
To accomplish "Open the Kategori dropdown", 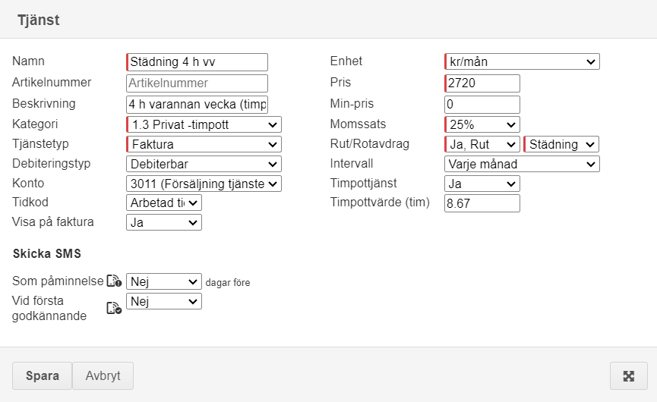I will (204, 125).
